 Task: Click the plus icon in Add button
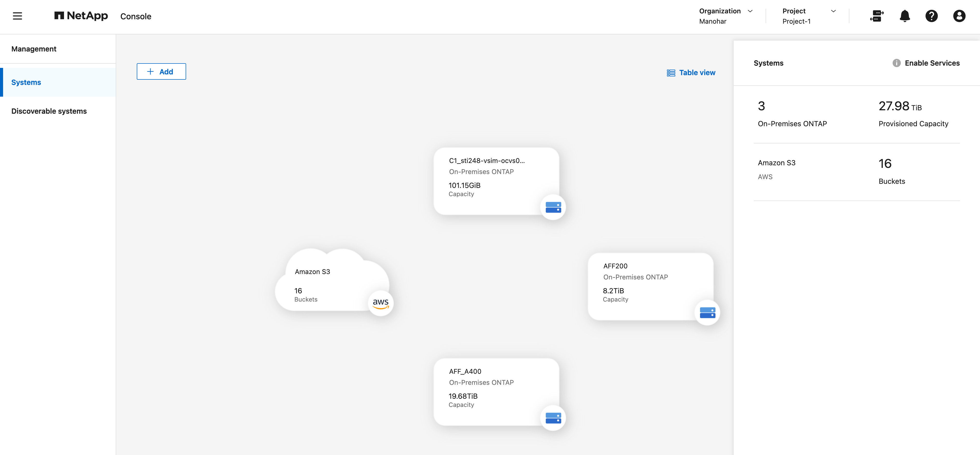(150, 71)
